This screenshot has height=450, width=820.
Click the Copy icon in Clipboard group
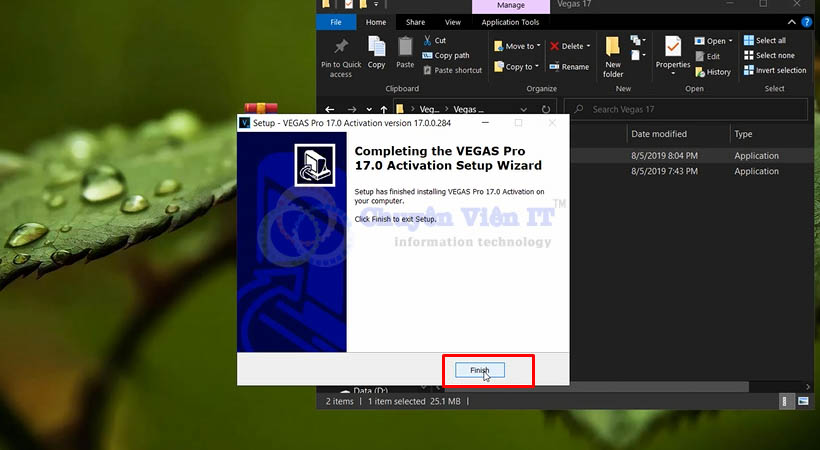pyautogui.click(x=376, y=47)
